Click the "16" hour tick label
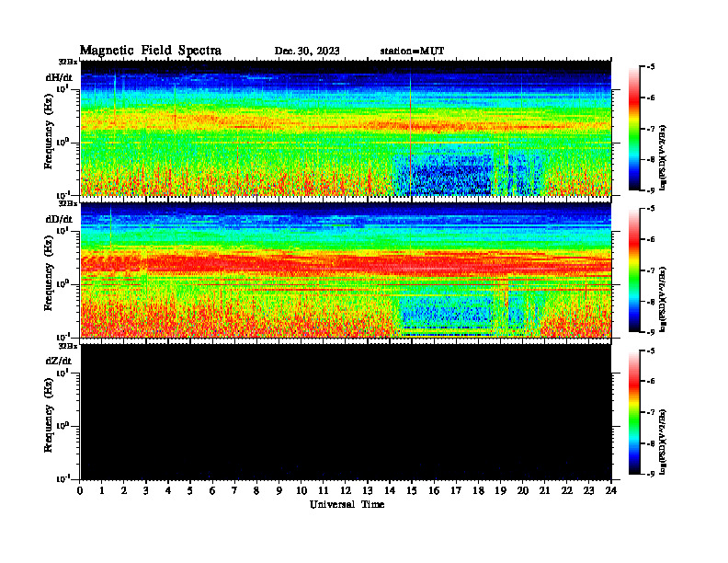Screen dimensions: 728x563 tap(434, 490)
